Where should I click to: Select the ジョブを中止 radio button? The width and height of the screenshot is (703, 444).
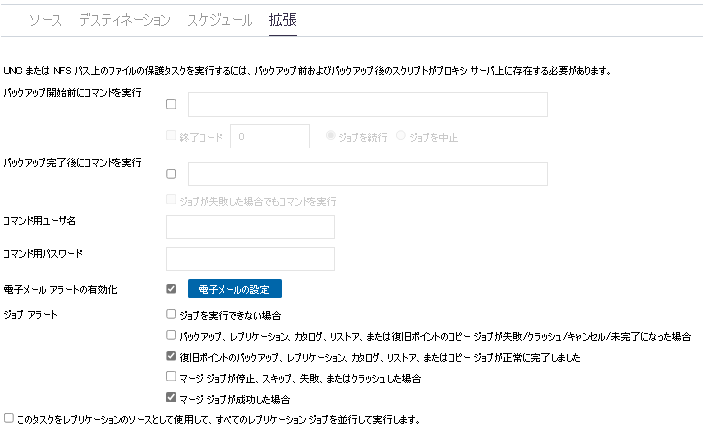(401, 135)
